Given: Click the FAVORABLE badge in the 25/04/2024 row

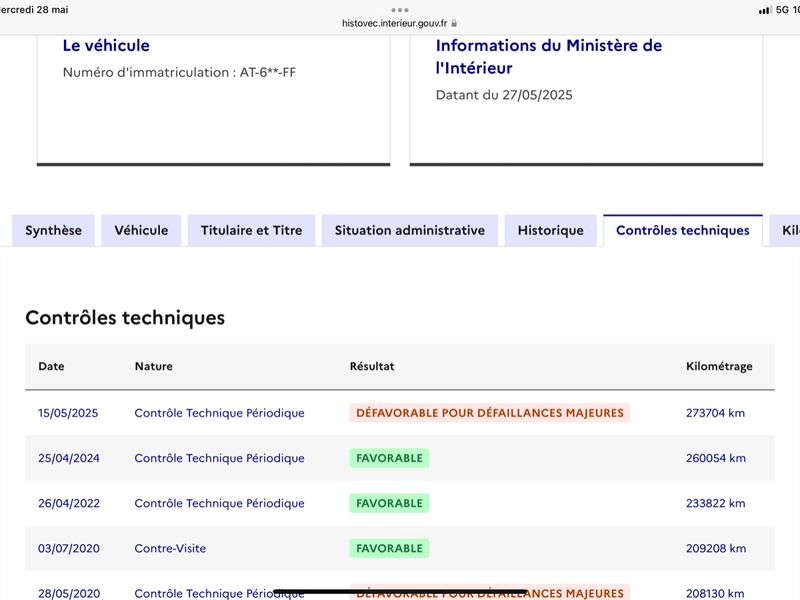Looking at the screenshot, I should click(389, 458).
